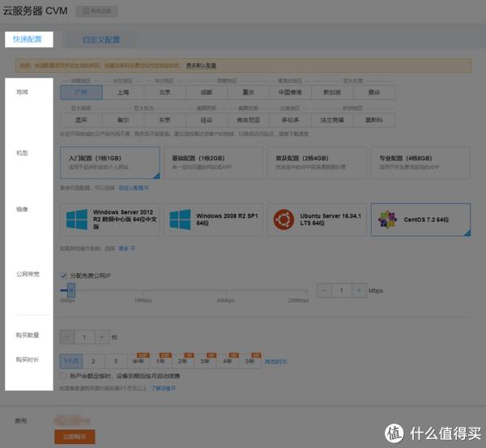Switch to the 自定义配置 tab

click(x=101, y=40)
